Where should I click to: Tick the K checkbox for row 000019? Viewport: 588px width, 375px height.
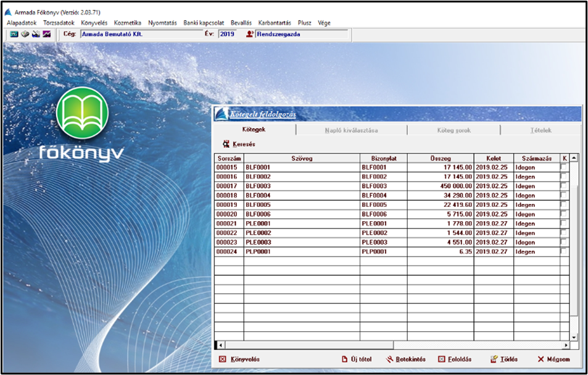click(x=563, y=204)
